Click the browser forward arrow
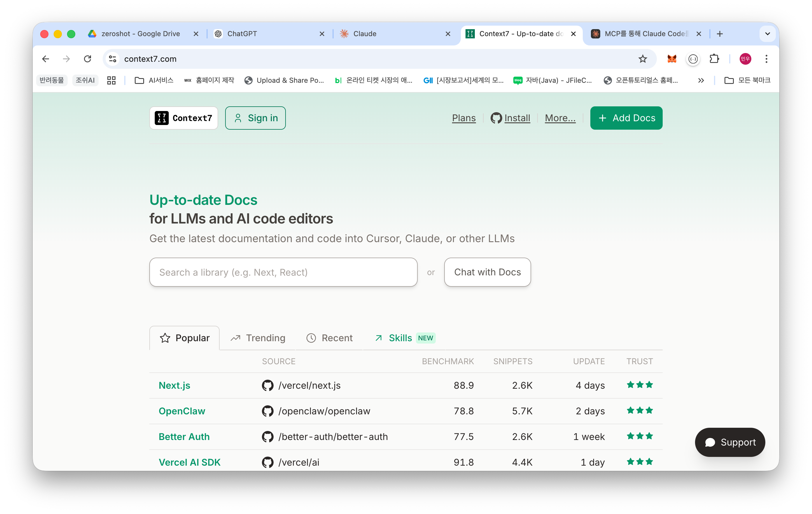Image resolution: width=812 pixels, height=514 pixels. (x=66, y=59)
